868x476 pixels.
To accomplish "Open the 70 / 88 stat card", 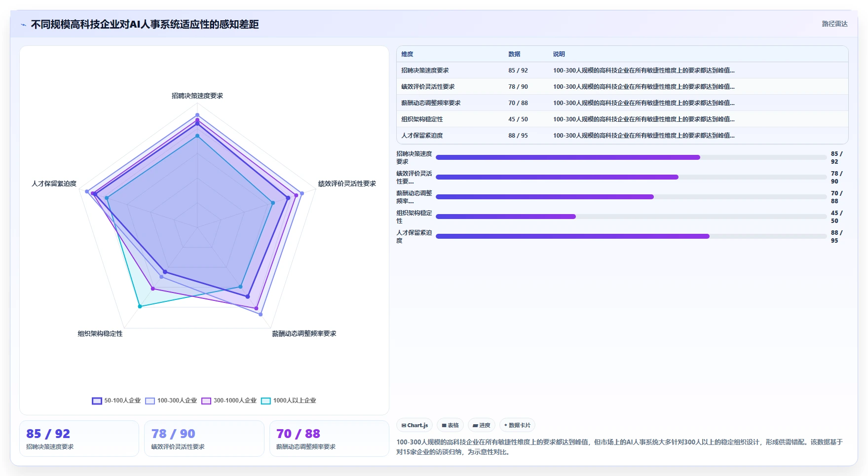I will pyautogui.click(x=329, y=439).
